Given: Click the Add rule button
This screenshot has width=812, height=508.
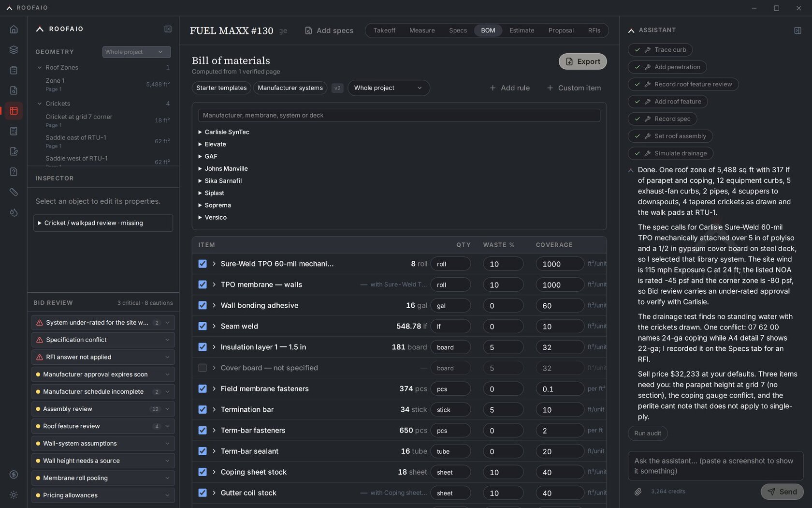Looking at the screenshot, I should point(509,88).
